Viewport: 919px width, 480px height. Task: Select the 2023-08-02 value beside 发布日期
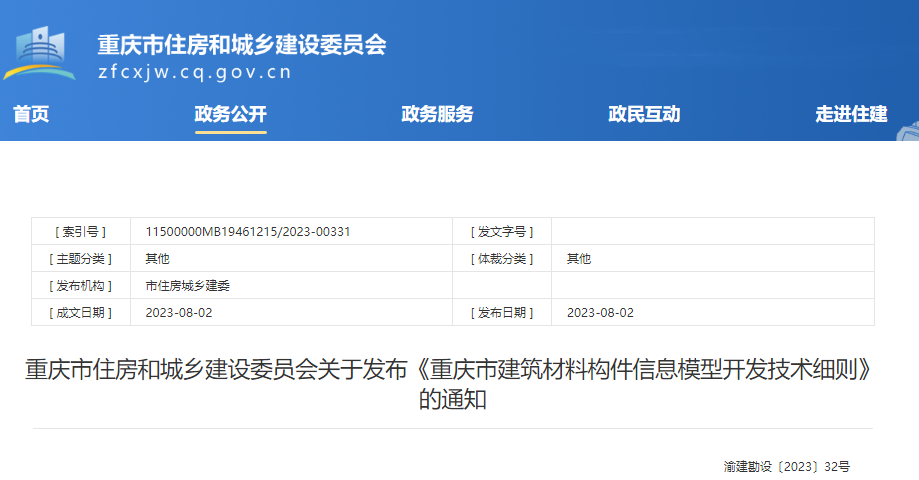click(600, 312)
